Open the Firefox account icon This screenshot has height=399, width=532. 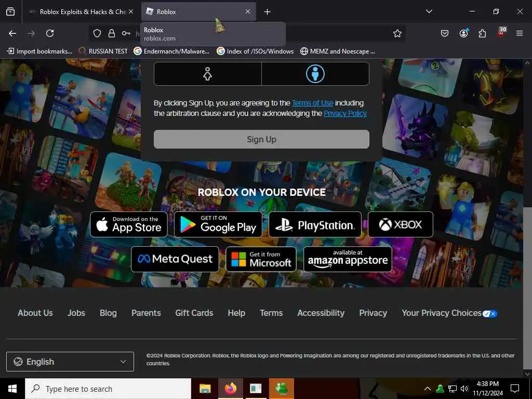pyautogui.click(x=463, y=33)
